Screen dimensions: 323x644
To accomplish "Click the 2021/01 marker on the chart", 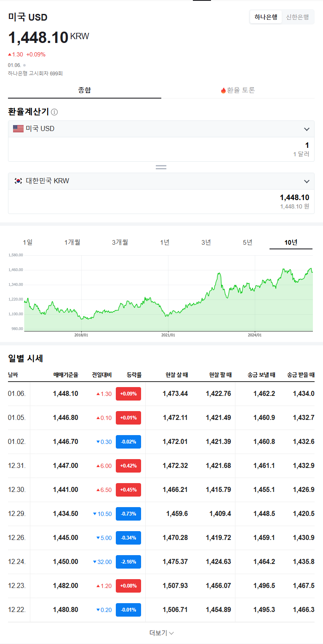I will [168, 334].
